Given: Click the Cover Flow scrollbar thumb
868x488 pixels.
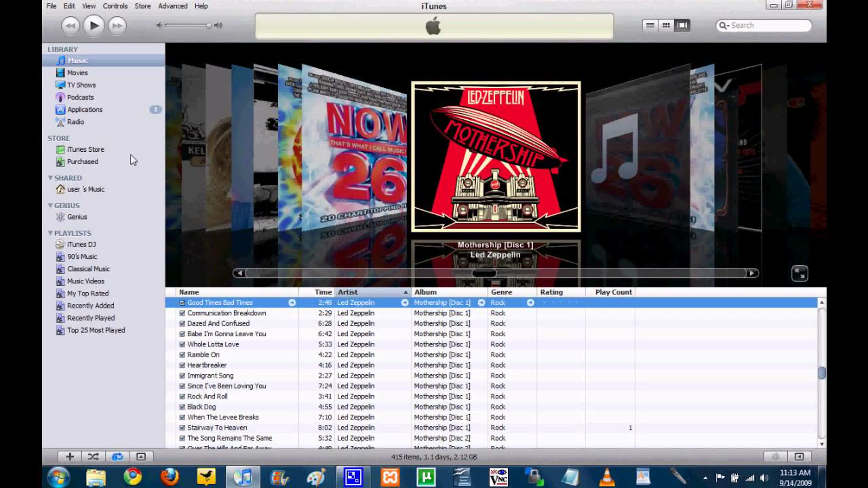Looking at the screenshot, I should click(484, 273).
